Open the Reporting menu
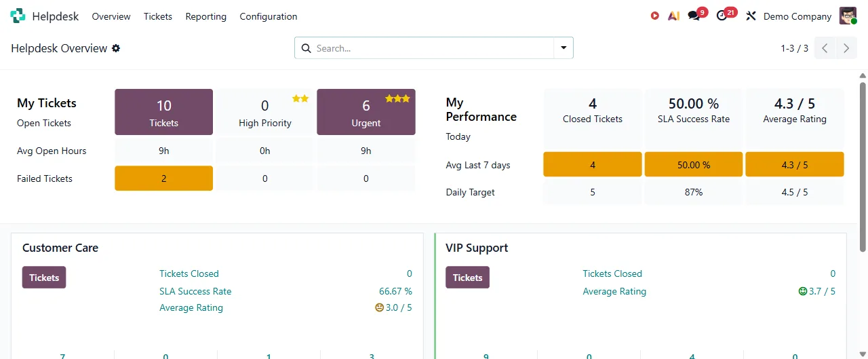 pos(206,16)
